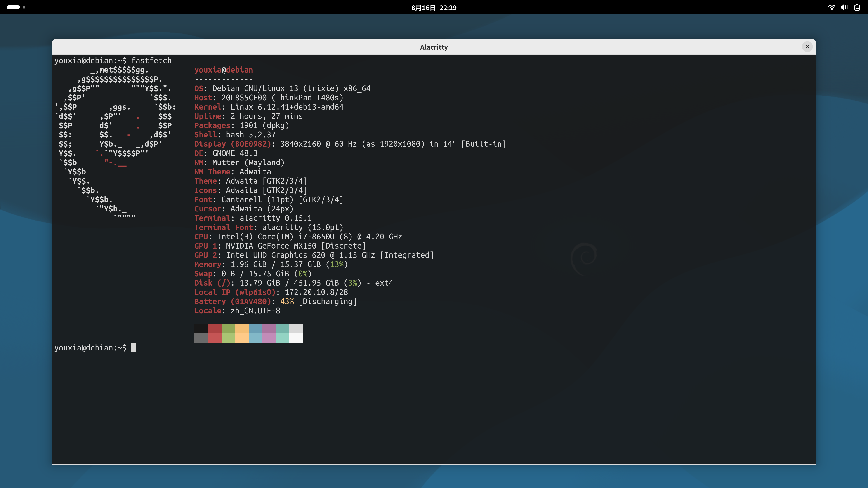Click the Display '3840x2160 @ 60 Hz' text
This screenshot has width=868, height=488.
click(318, 144)
